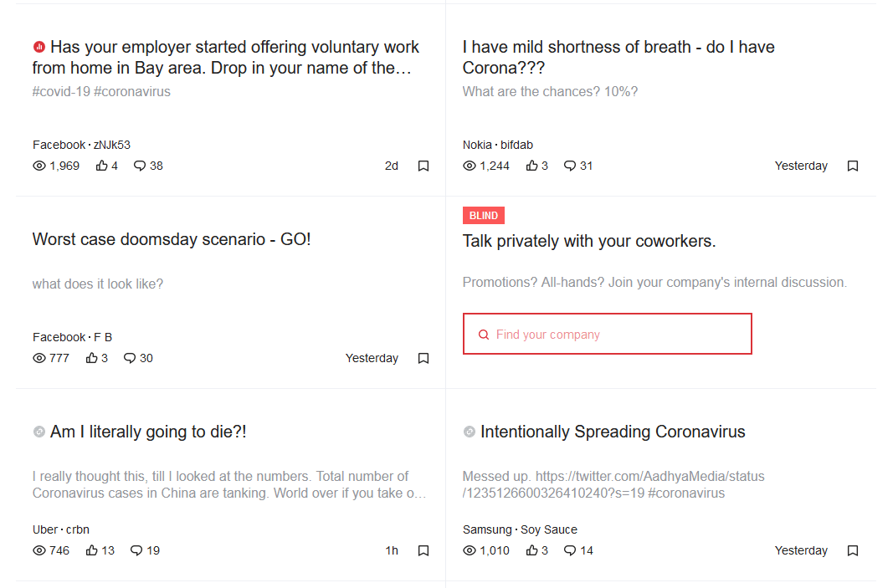Like the Facebook work from home post
Screen dimensions: 893x588
(x=102, y=166)
